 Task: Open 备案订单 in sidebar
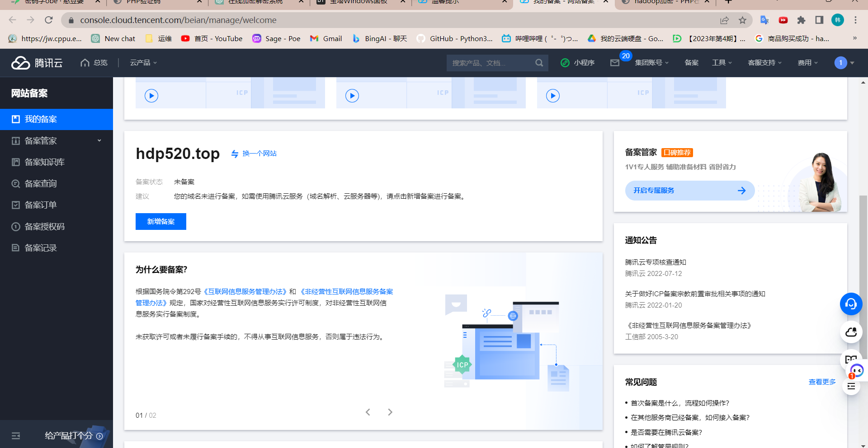pyautogui.click(x=57, y=205)
